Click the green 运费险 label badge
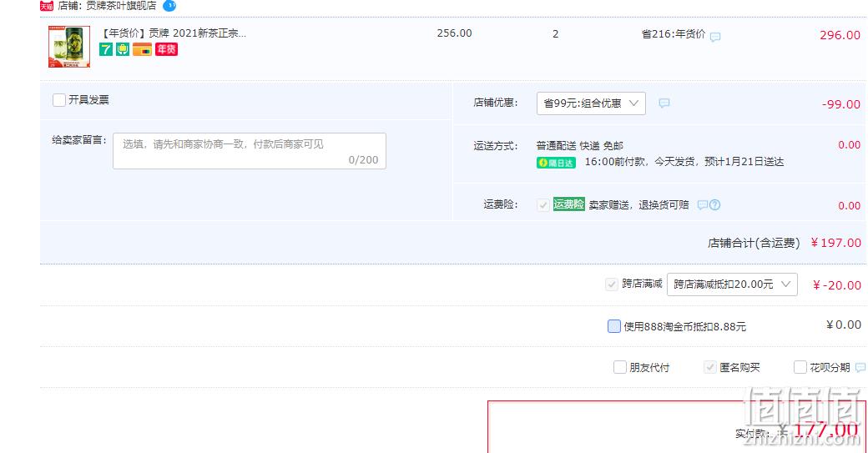The height and width of the screenshot is (453, 868). coord(568,204)
